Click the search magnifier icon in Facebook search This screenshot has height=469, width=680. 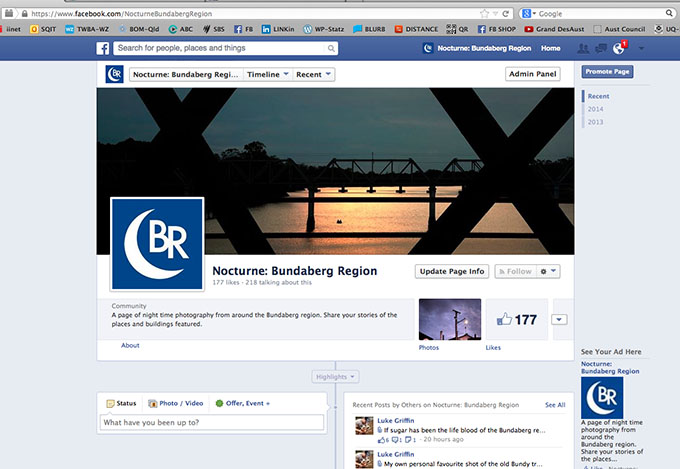click(331, 48)
